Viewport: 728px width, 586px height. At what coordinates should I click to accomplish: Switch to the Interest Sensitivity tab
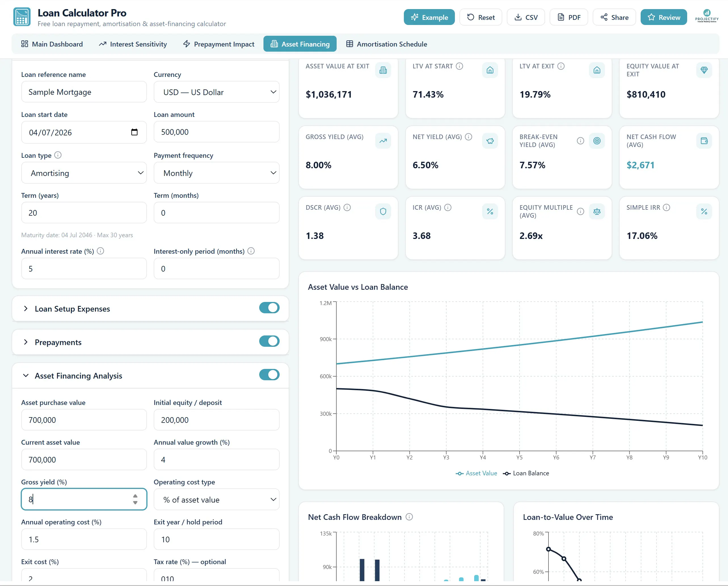(133, 44)
